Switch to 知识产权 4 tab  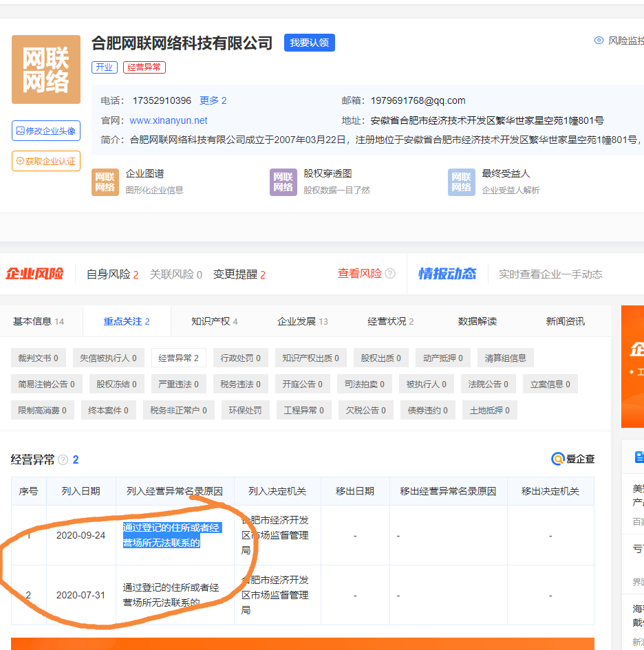tap(215, 322)
